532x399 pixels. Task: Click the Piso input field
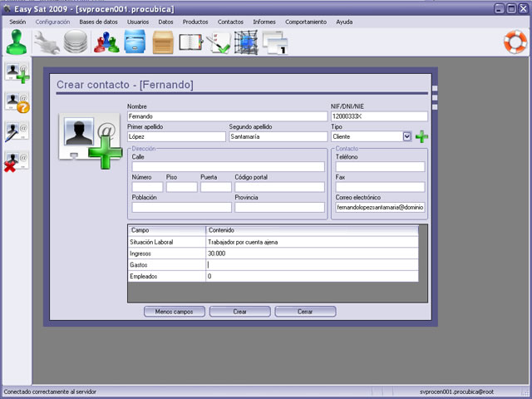point(182,187)
